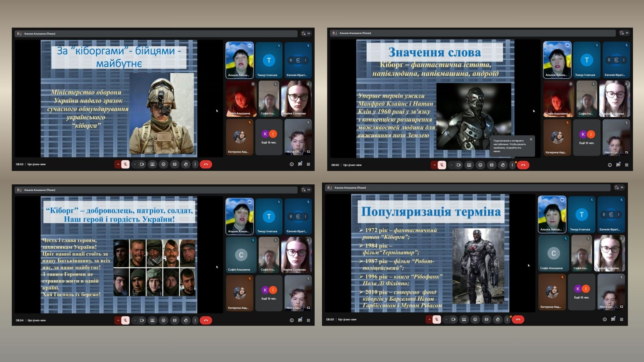
Task: Open meeting info icon in "Популяризація терміна" window
Action: point(604,319)
